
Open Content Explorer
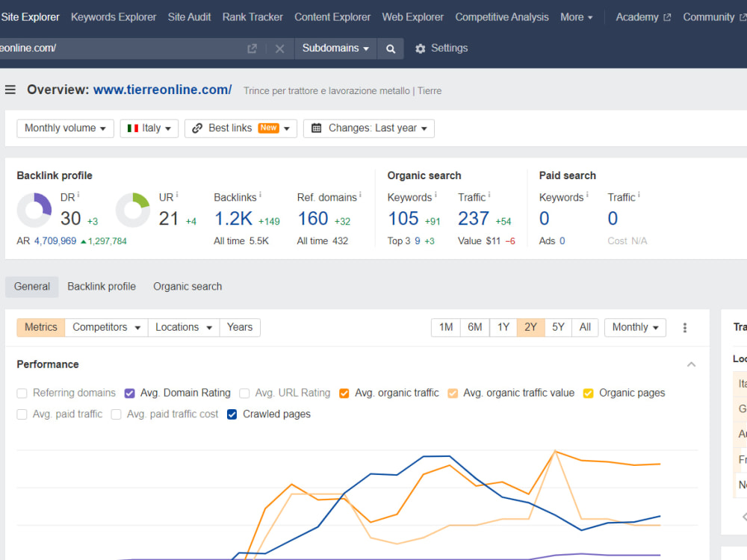(332, 17)
